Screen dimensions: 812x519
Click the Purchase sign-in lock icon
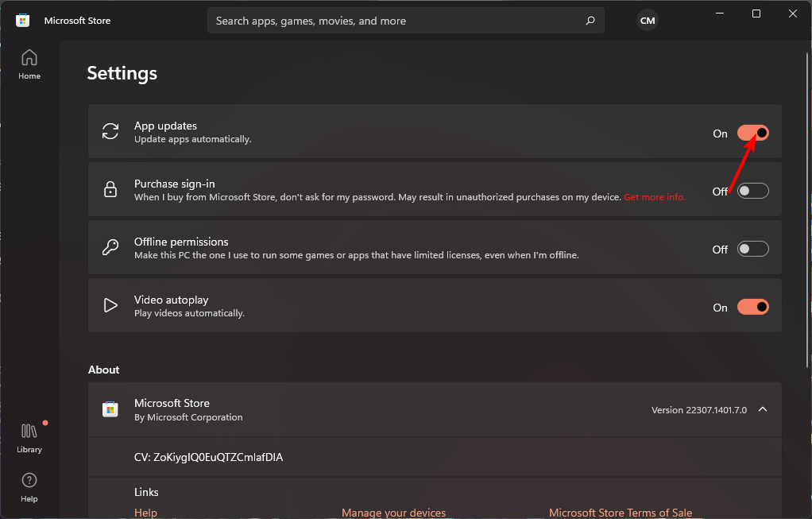[x=110, y=190]
